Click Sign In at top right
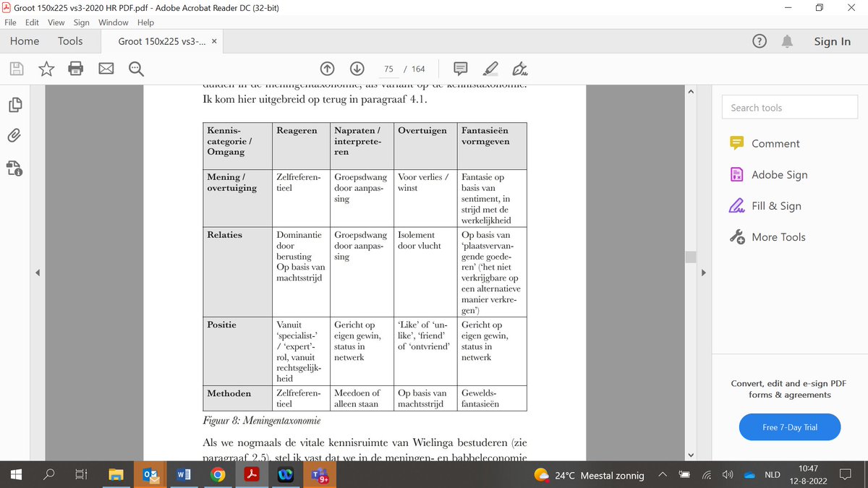The image size is (868, 488). (x=832, y=41)
